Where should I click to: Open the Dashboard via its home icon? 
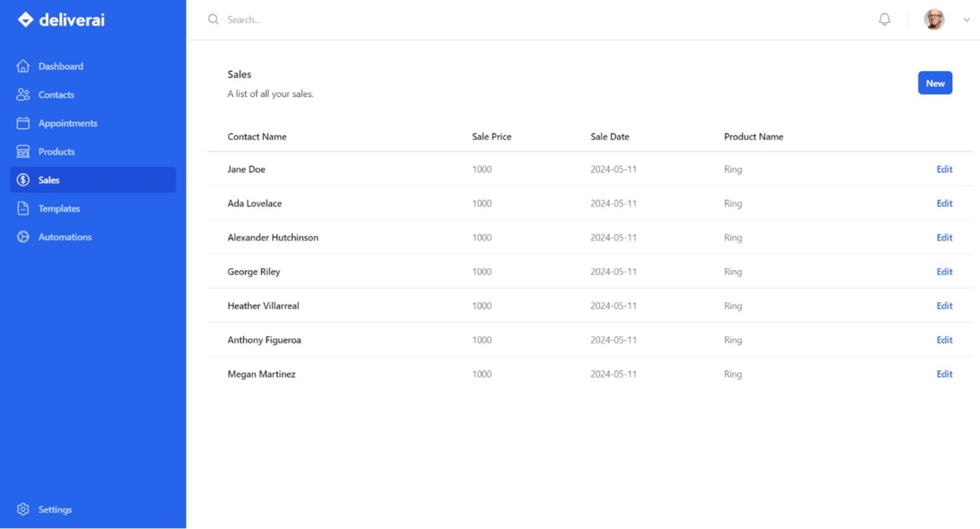(x=23, y=66)
